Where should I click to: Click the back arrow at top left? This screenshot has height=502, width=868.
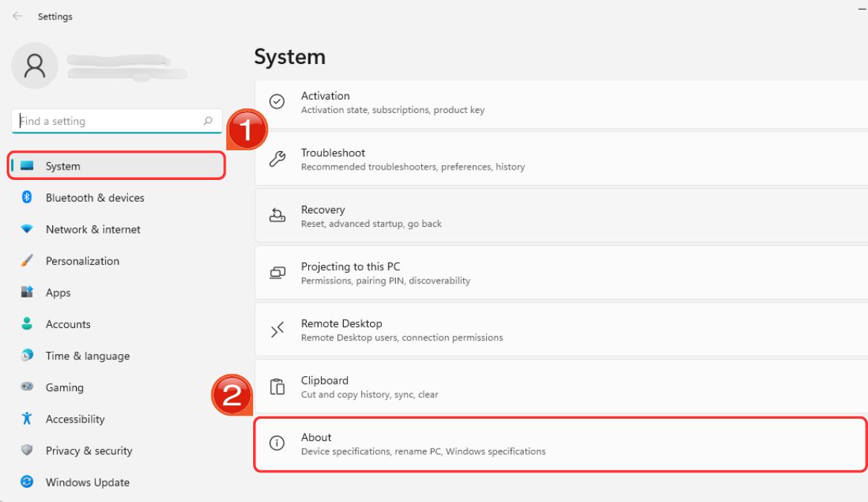[16, 16]
